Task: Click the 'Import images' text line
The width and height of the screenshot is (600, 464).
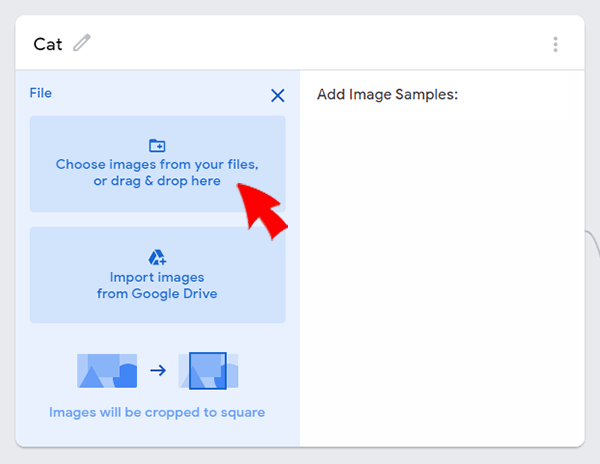Action: (157, 277)
